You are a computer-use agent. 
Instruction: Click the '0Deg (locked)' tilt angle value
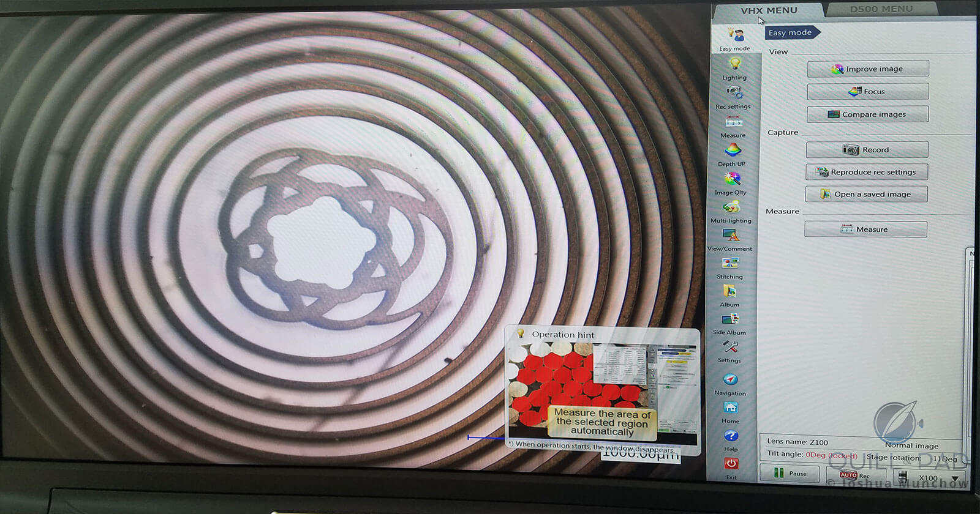tap(831, 455)
